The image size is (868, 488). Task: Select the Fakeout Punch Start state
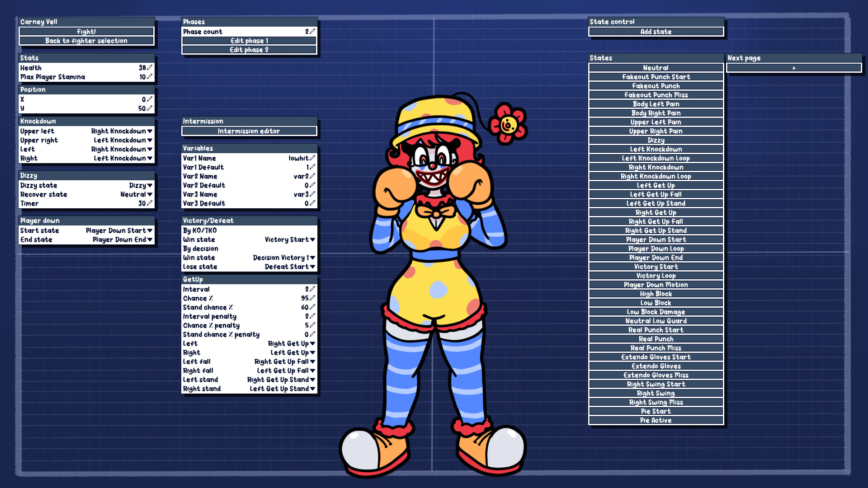(656, 77)
